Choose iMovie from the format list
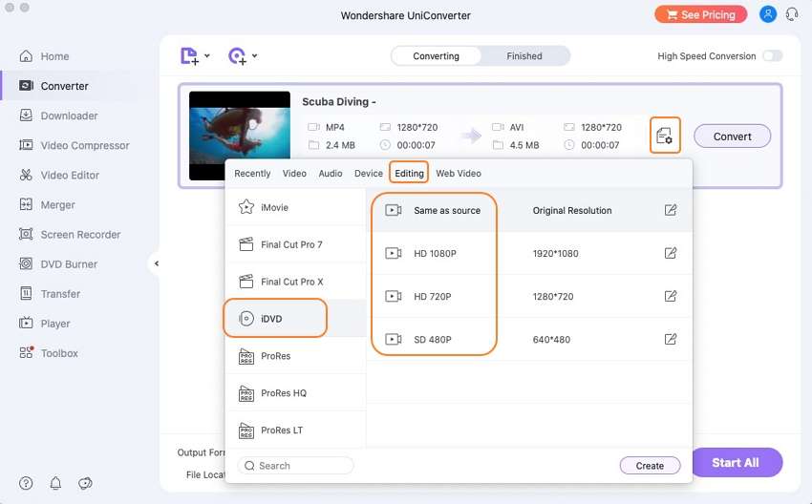The width and height of the screenshot is (812, 504). pyautogui.click(x=296, y=207)
